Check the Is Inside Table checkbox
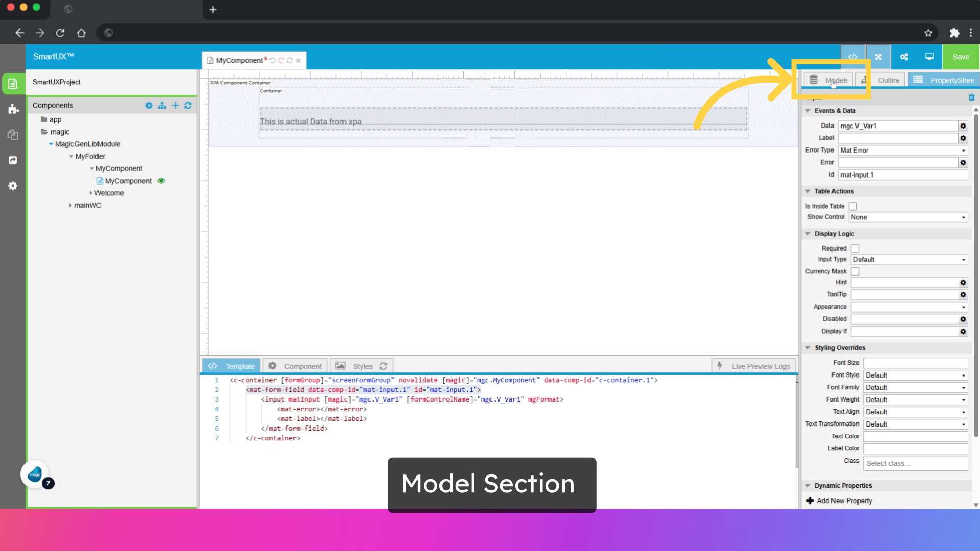The width and height of the screenshot is (980, 551). pyautogui.click(x=853, y=206)
